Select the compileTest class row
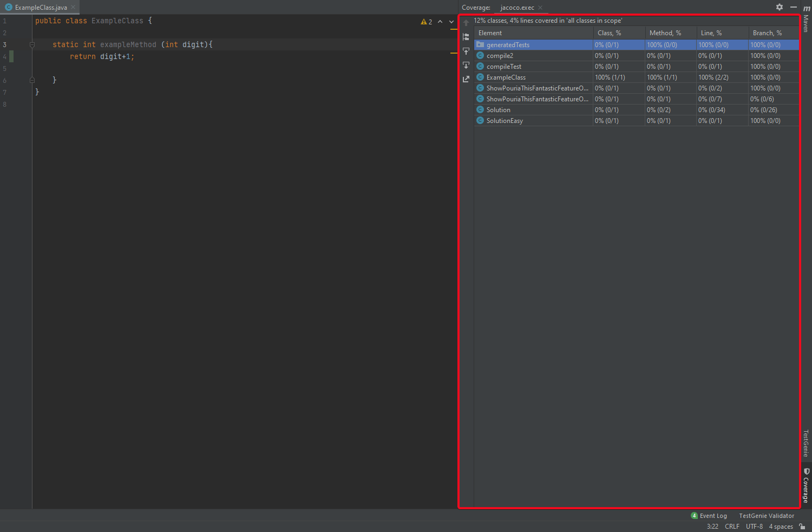 tap(637, 67)
